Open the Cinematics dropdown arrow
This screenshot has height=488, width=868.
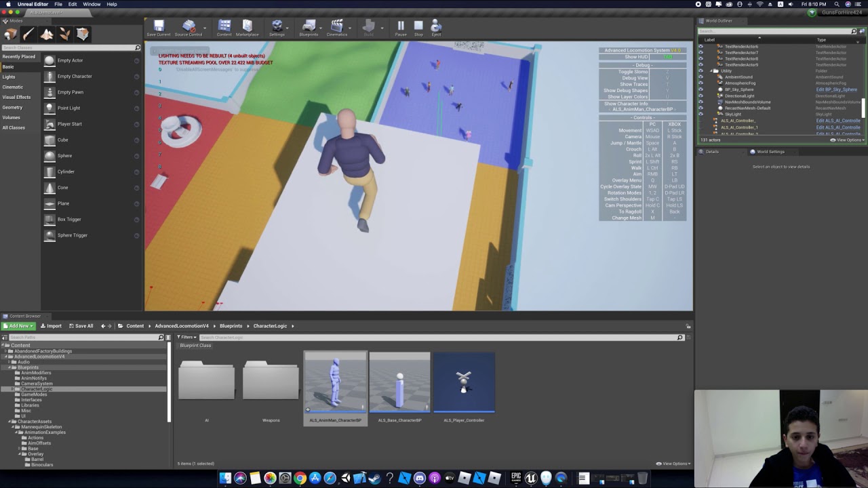point(351,28)
